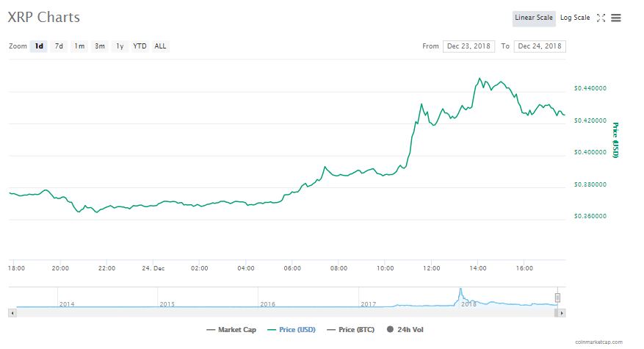The image size is (644, 349).
Task: Click the 06:00 time axis label
Action: 292,268
